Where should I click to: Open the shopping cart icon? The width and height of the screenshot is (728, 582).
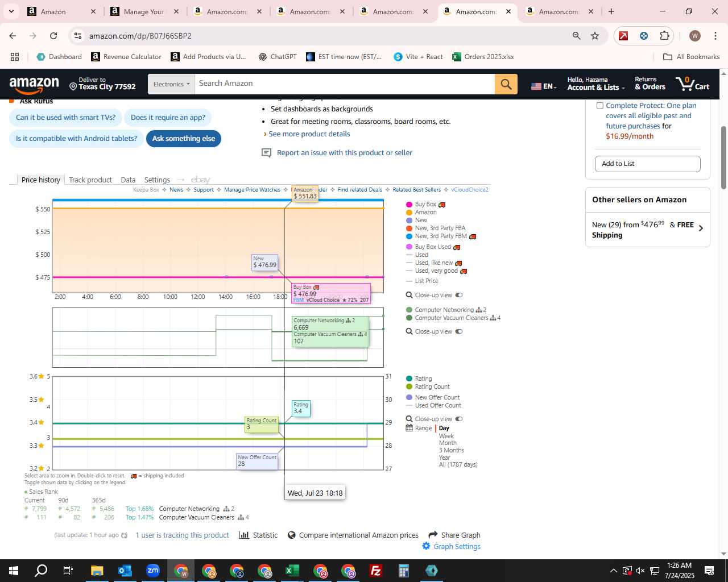coord(692,84)
